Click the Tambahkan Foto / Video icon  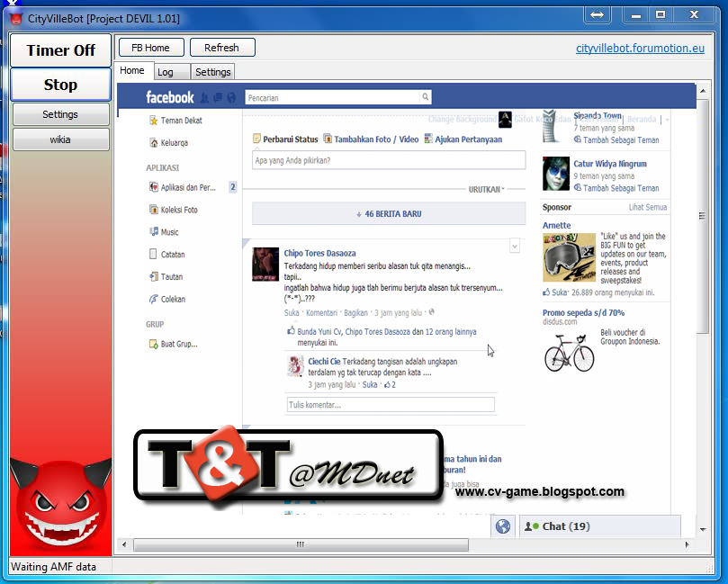click(x=328, y=139)
